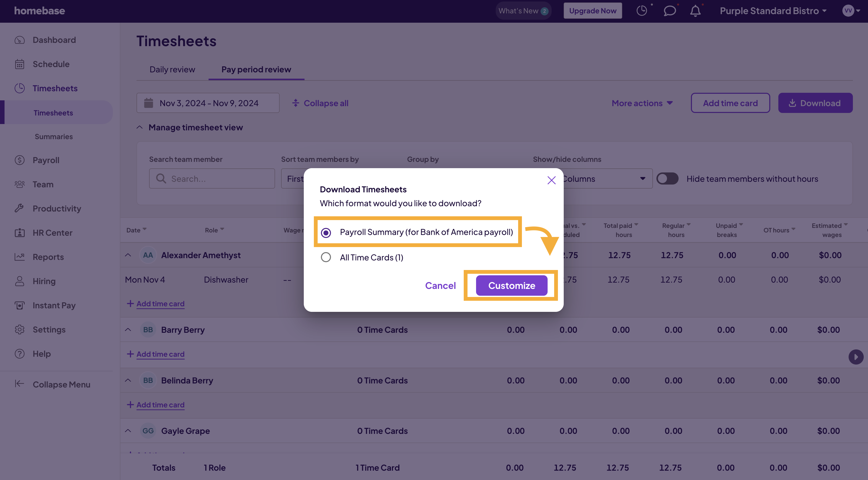Viewport: 868px width, 480px height.
Task: Close the Download Timesheets dialog
Action: click(x=551, y=180)
